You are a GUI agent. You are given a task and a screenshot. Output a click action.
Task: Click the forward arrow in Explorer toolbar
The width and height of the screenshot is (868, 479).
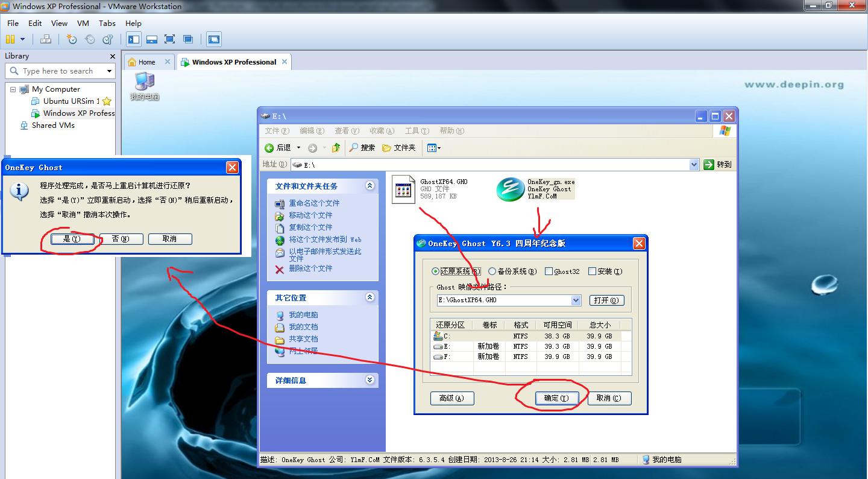(x=312, y=148)
